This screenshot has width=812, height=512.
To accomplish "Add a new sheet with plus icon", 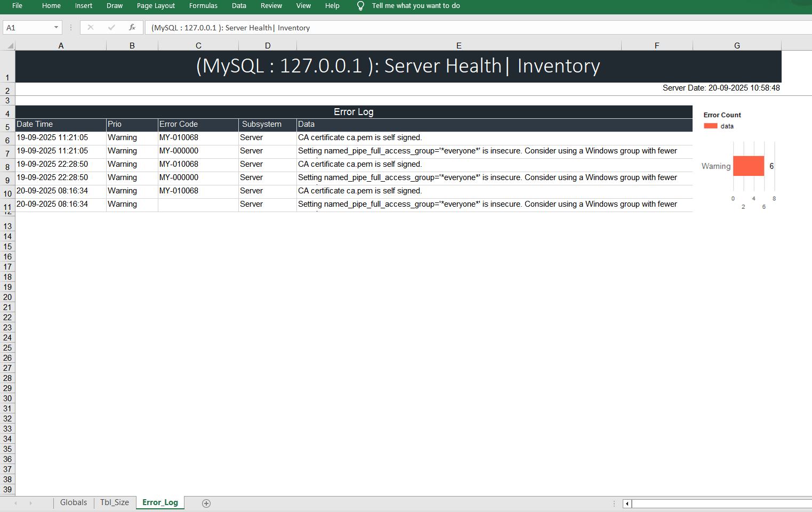I will point(206,503).
